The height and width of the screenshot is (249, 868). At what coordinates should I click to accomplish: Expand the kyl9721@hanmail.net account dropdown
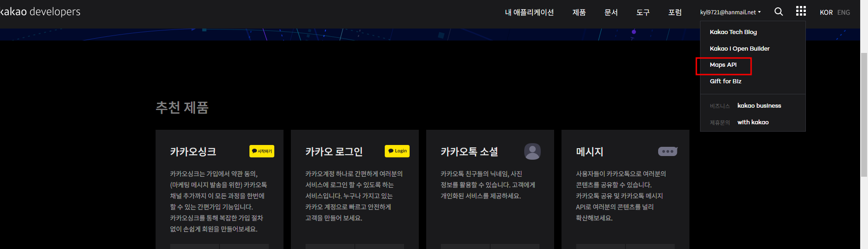coord(730,12)
